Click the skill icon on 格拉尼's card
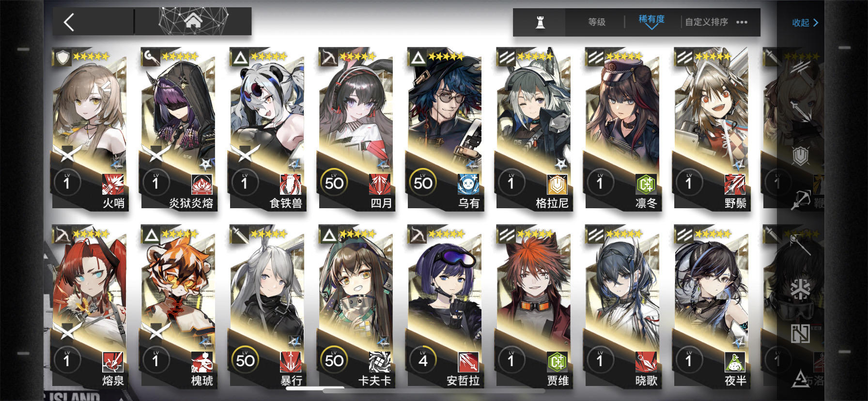This screenshot has height=401, width=868. [x=557, y=184]
